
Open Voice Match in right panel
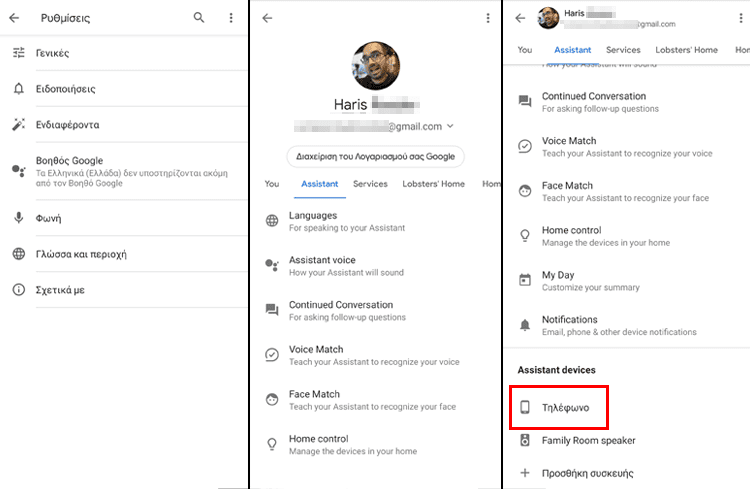[x=627, y=146]
